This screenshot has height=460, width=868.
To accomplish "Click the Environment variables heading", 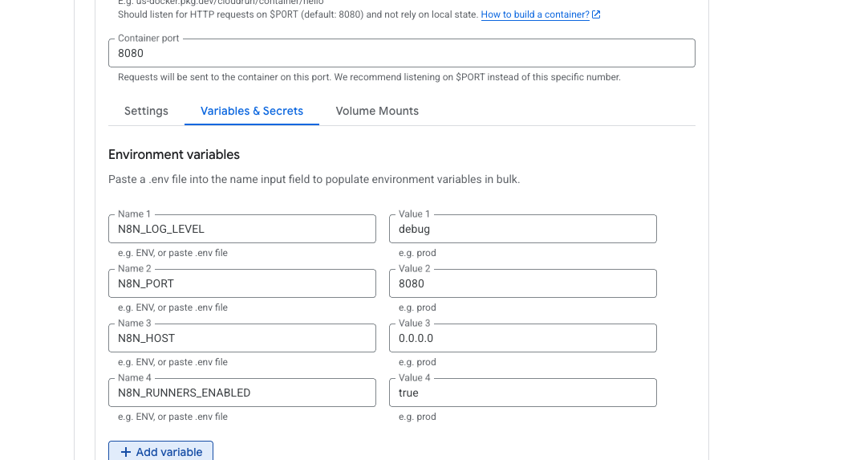I will point(174,155).
